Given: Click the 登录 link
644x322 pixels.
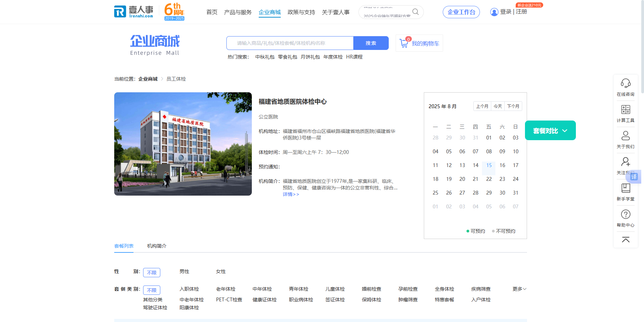Looking at the screenshot, I should coord(506,12).
